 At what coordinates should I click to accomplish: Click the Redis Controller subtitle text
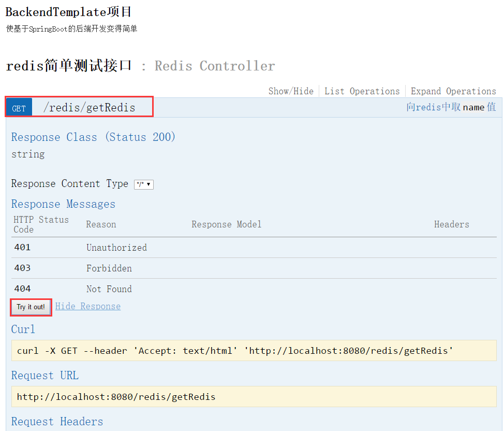pos(215,66)
